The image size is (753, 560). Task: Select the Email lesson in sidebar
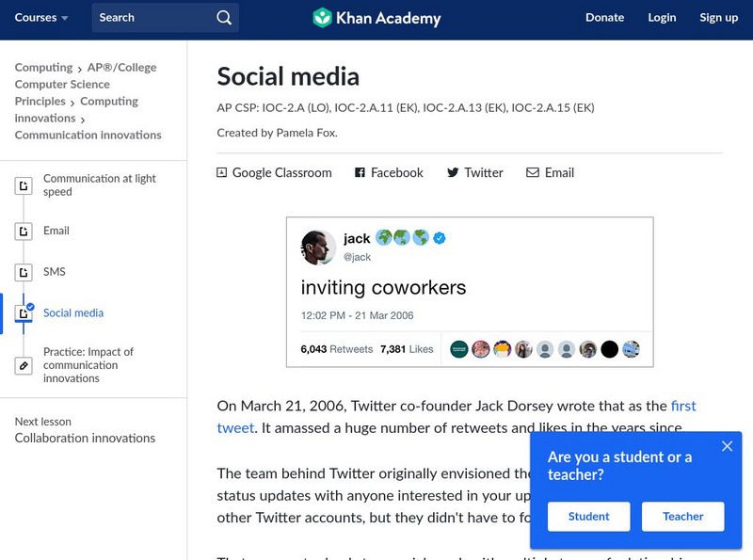click(56, 231)
